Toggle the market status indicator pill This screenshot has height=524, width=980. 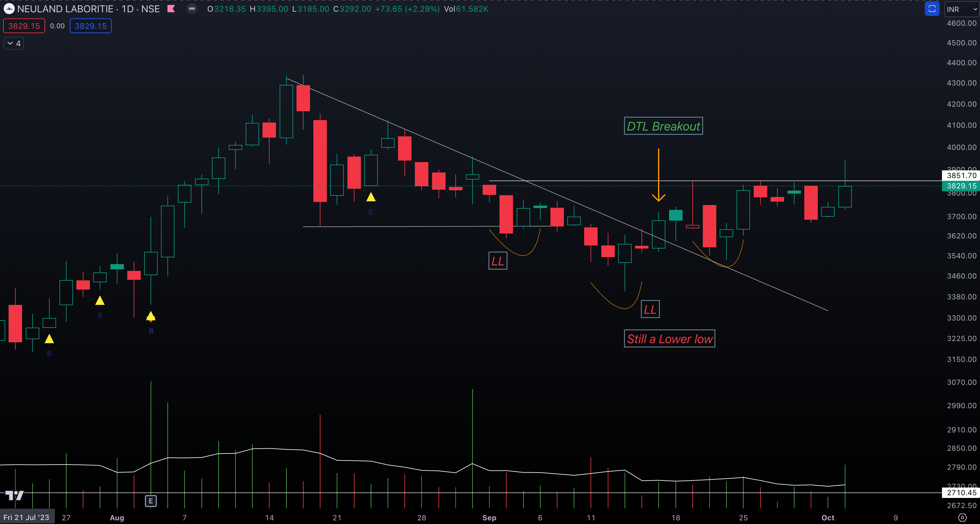(192, 9)
